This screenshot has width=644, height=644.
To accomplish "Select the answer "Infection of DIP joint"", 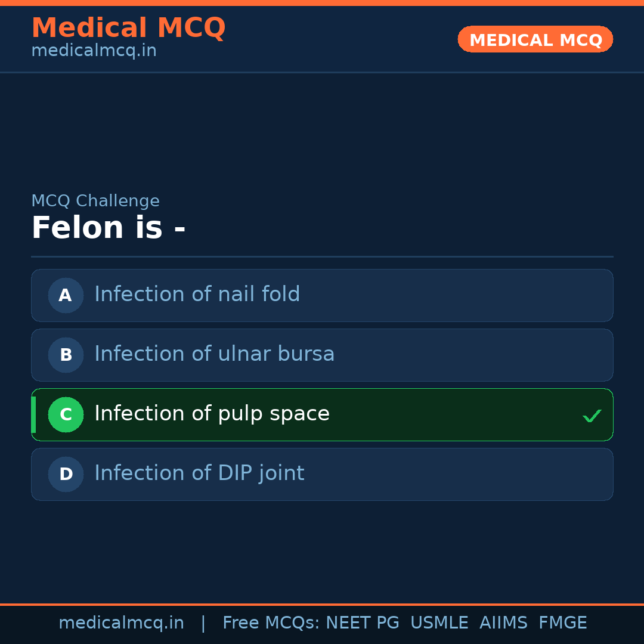I will coord(199,473).
